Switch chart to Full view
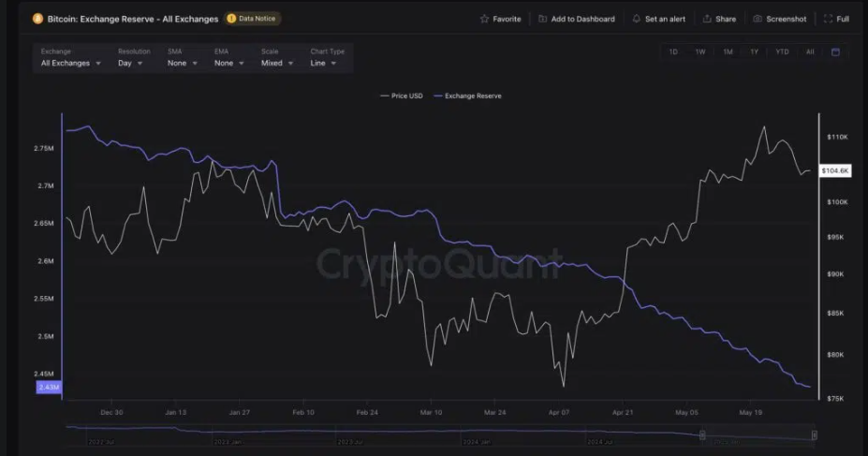 [x=836, y=19]
